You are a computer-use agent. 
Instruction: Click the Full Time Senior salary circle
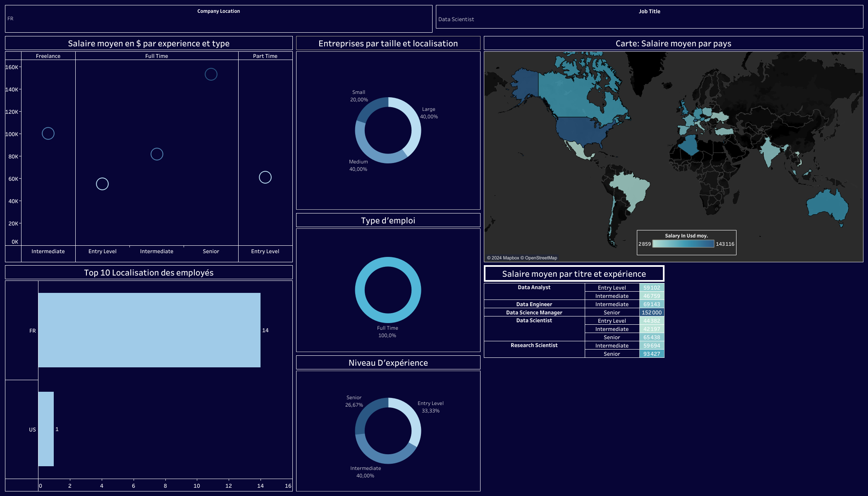click(211, 74)
